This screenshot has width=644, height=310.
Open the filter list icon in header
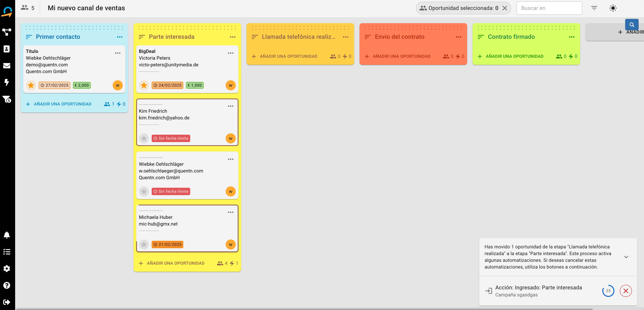tap(594, 8)
